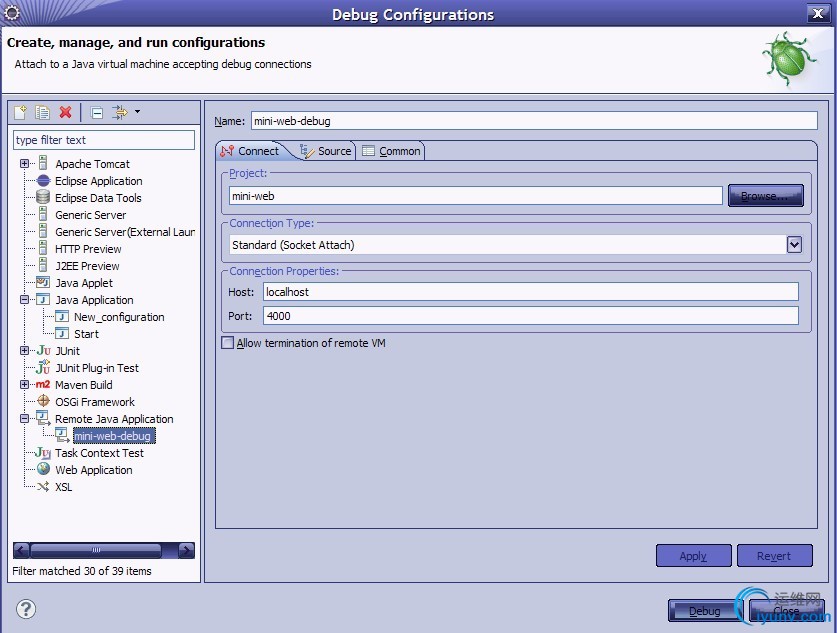Click into the Port input field
The width and height of the screenshot is (837, 633).
coord(530,316)
